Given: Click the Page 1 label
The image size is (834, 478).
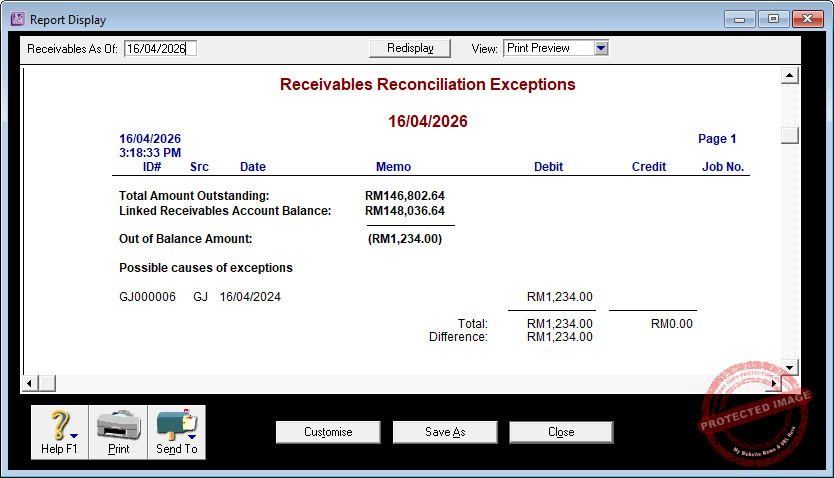Looking at the screenshot, I should [717, 139].
